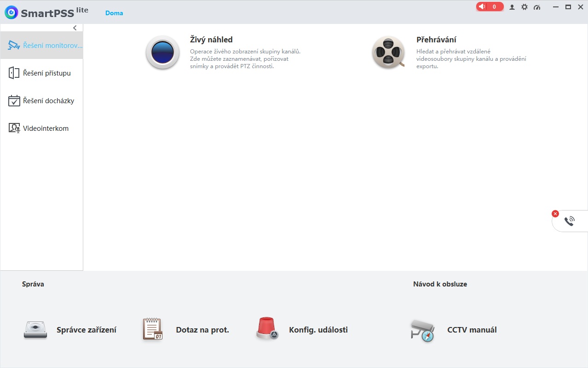Image resolution: width=588 pixels, height=368 pixels.
Task: Click the Živý náhled title text
Action: pos(211,40)
